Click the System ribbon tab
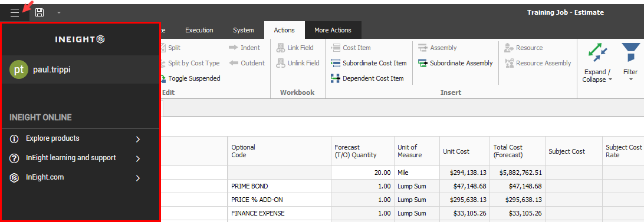Screen dimensions: 644x222 pos(244,30)
